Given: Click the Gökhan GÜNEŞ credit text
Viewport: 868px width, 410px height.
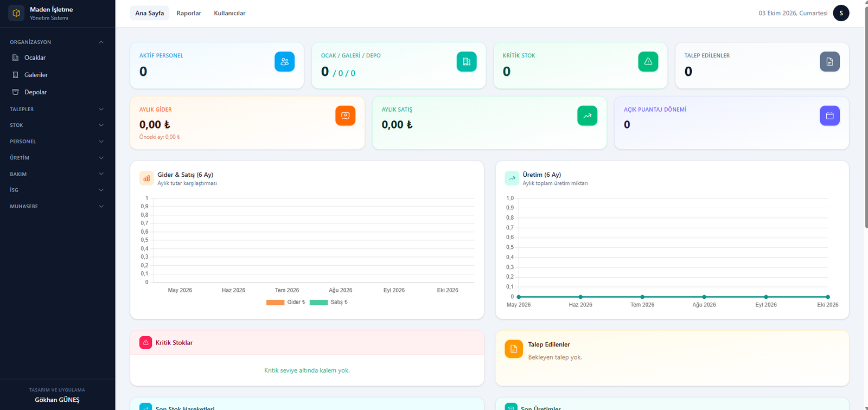Looking at the screenshot, I should pos(57,400).
